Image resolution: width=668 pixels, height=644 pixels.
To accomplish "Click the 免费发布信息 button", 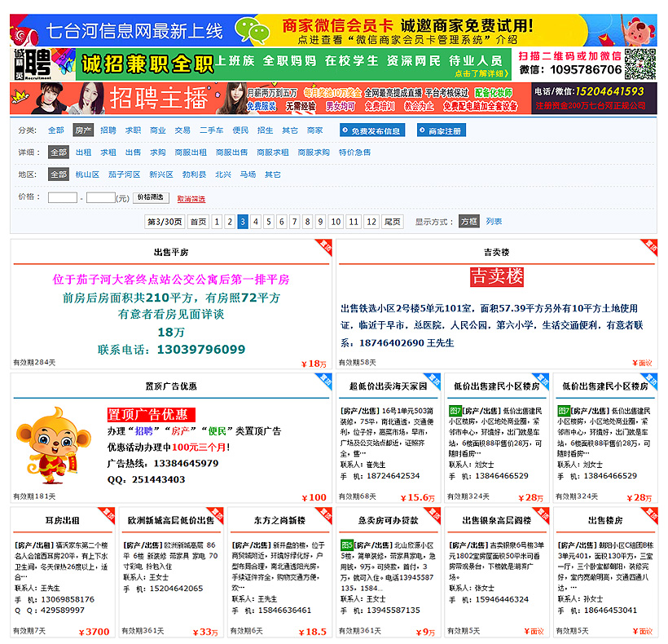I will coord(371,130).
